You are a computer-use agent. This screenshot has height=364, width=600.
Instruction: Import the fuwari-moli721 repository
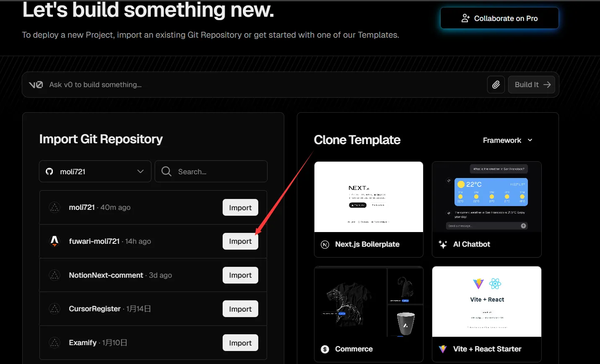click(240, 241)
